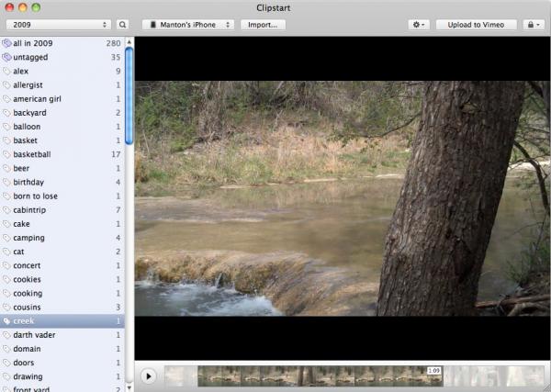Click tag icon beside 'untagged'

[x=6, y=57]
